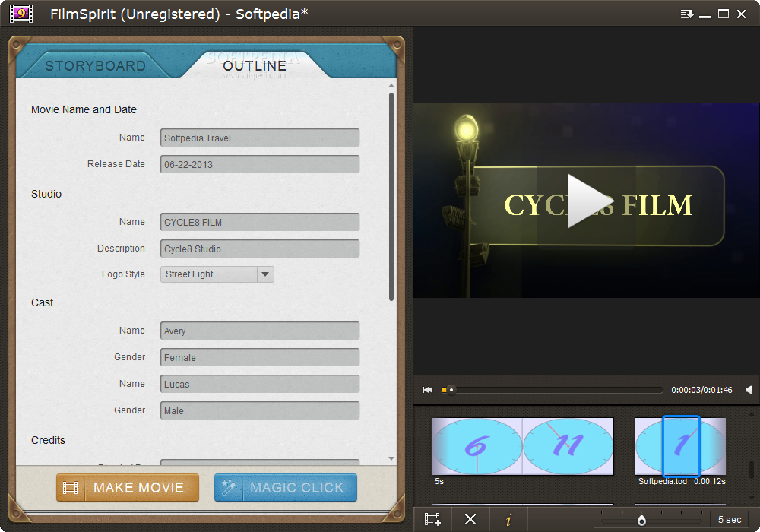This screenshot has height=532, width=760.
Task: Click the Gender field showing Female
Action: coord(260,357)
